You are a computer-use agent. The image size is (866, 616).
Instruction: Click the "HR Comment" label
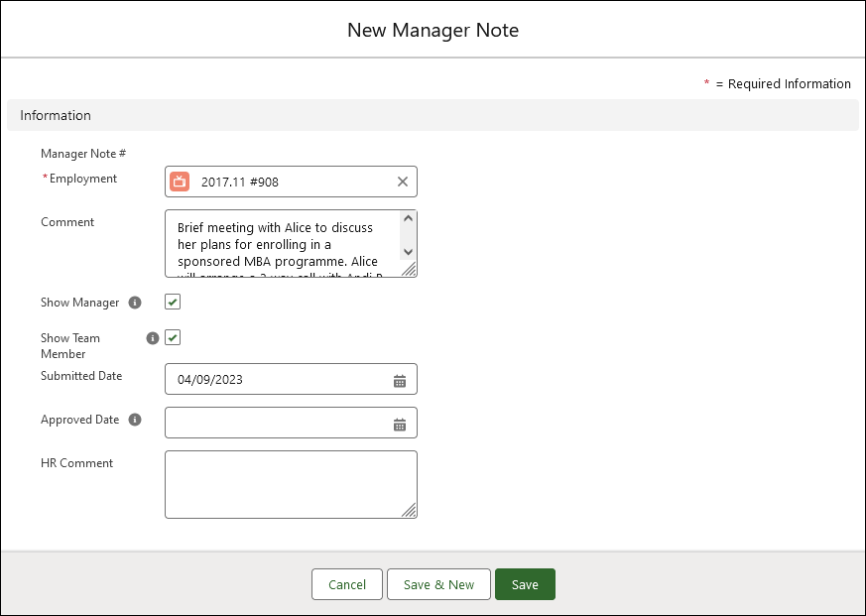click(76, 463)
